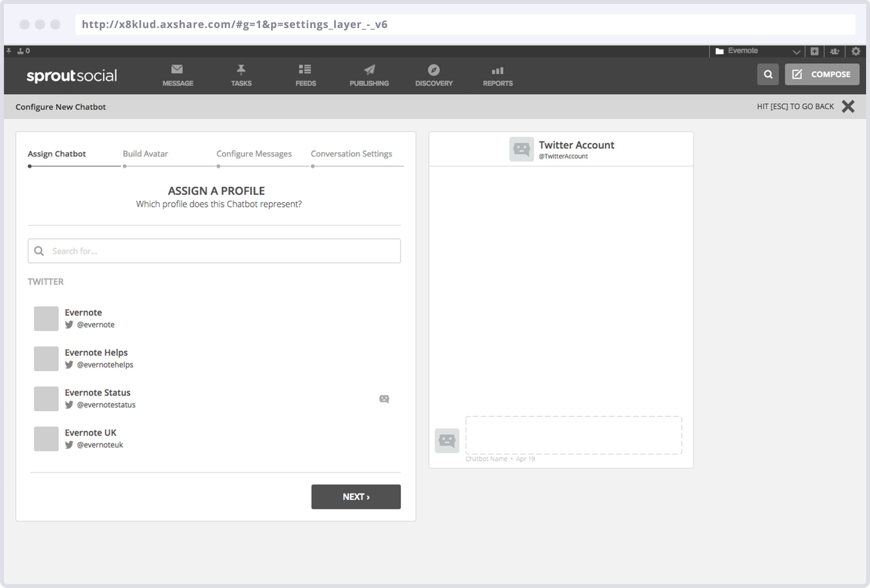870x588 pixels.
Task: Switch to the Conversation Settings step
Action: click(x=351, y=154)
